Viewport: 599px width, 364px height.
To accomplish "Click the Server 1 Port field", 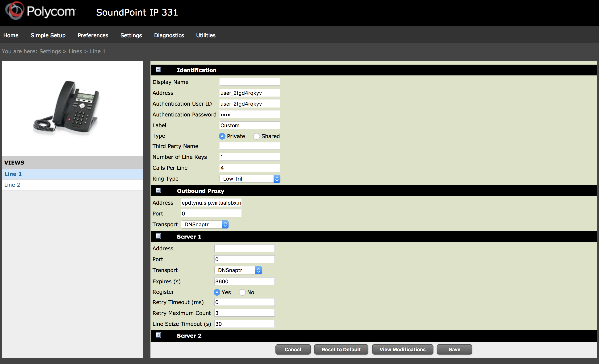I will coord(245,259).
